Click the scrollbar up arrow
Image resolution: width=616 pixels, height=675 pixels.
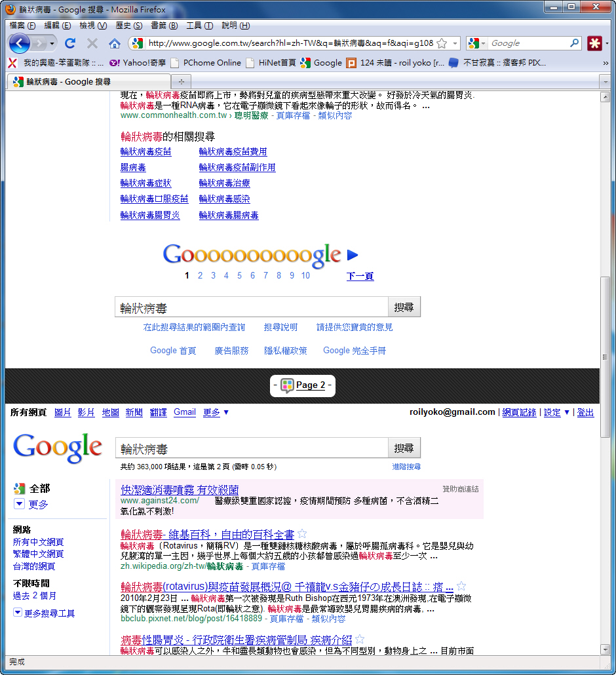point(606,97)
